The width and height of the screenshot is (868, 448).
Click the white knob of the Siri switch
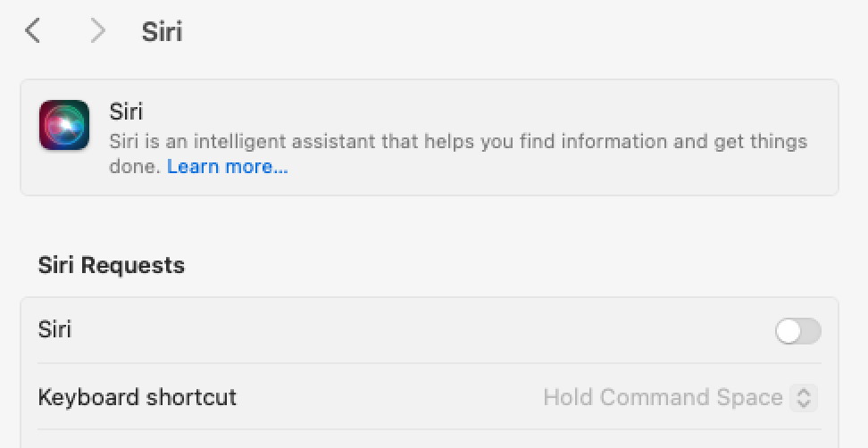789,331
